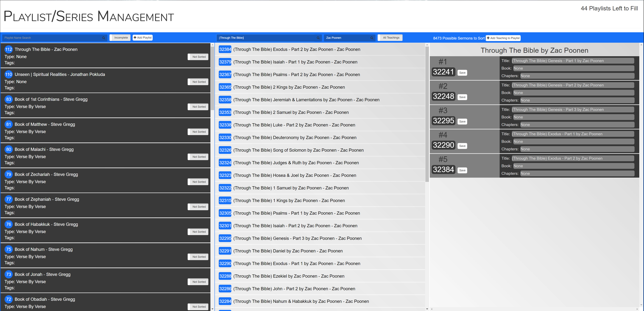Screen dimensions: 644x311
Task: Click the playlist list scroll-up arrow
Action: [212, 45]
